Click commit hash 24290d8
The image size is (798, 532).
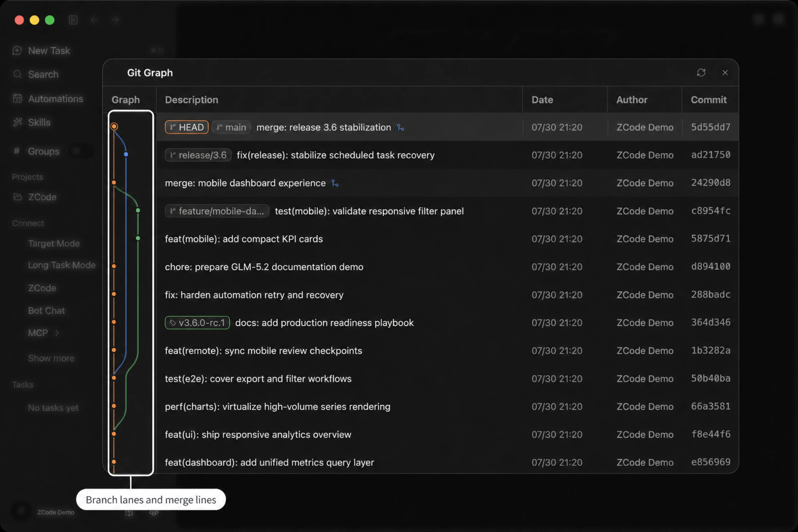711,183
